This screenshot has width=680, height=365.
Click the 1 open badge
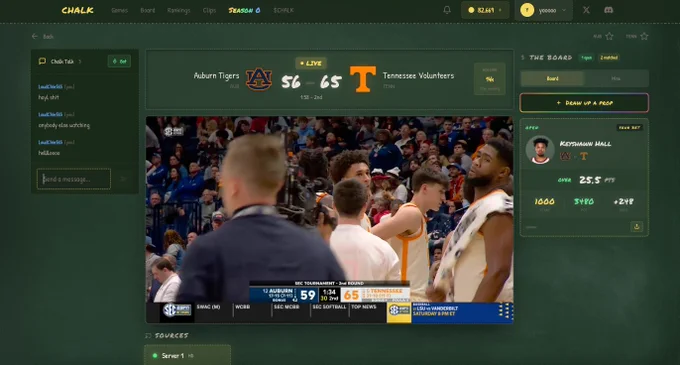[586, 58]
